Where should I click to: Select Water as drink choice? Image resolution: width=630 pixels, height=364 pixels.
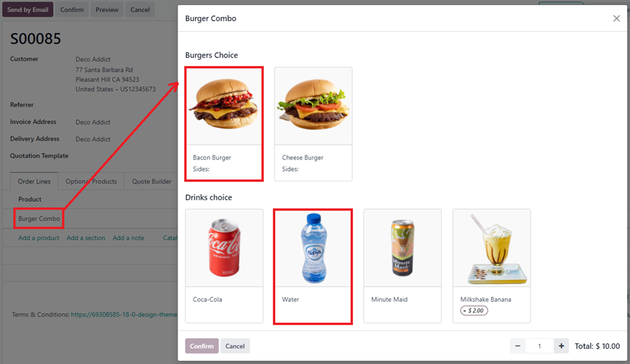tap(313, 266)
